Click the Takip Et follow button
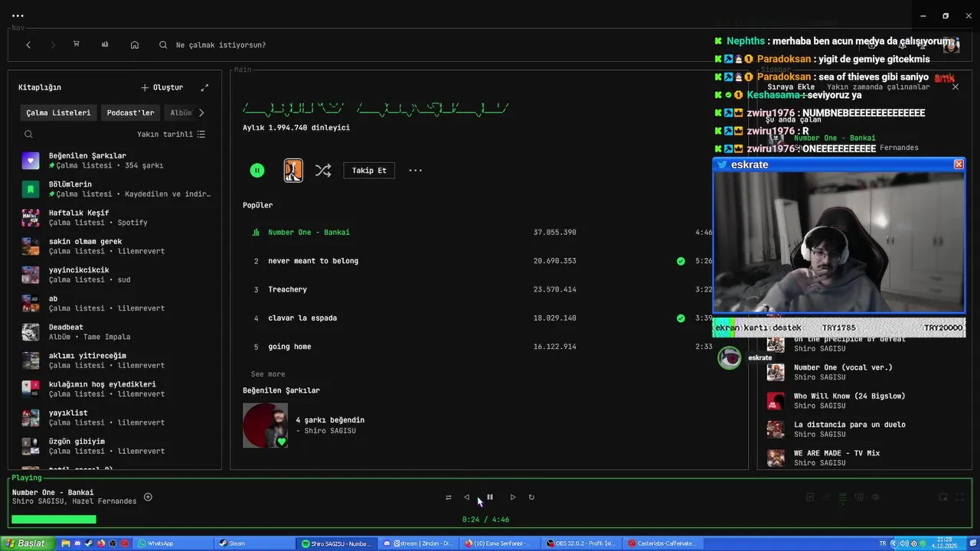This screenshot has height=551, width=980. point(369,171)
